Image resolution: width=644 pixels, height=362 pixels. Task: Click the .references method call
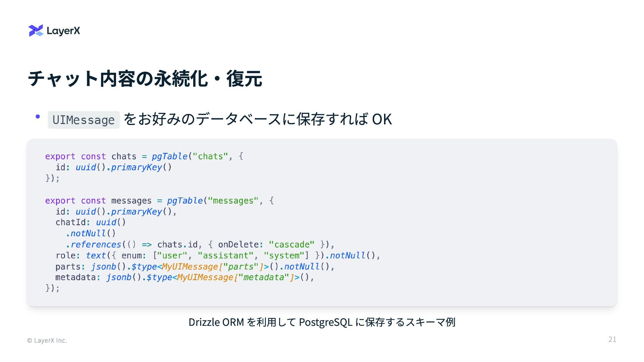tap(93, 244)
